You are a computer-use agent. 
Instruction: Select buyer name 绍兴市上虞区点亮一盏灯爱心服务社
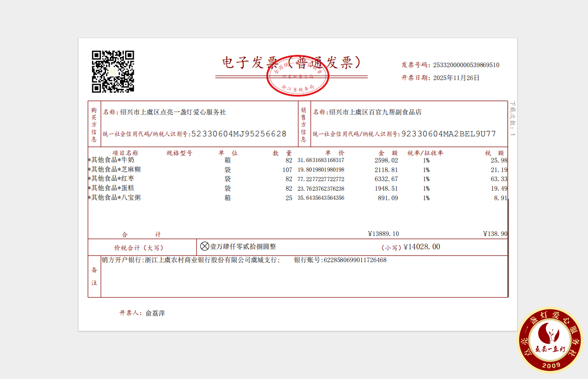(173, 113)
